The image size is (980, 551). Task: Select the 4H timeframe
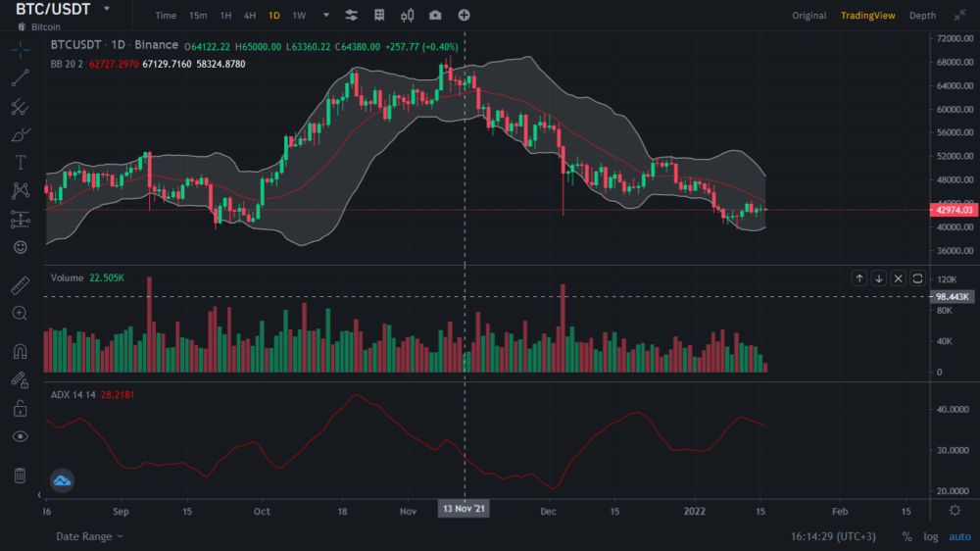[250, 16]
